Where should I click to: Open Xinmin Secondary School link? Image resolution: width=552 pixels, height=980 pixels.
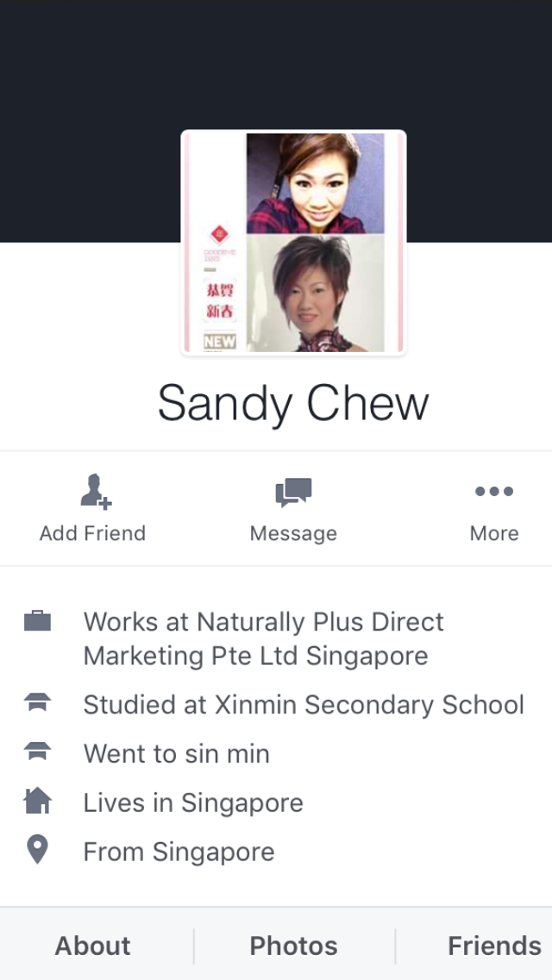304,704
